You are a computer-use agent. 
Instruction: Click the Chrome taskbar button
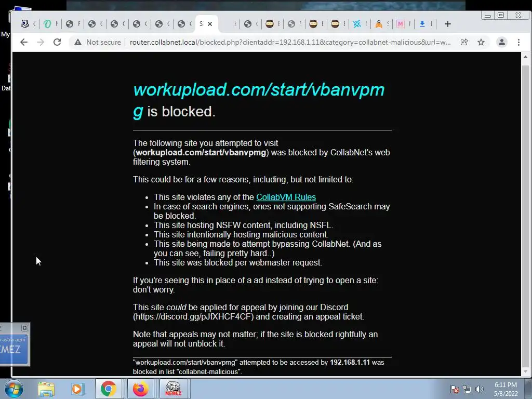(x=108, y=389)
